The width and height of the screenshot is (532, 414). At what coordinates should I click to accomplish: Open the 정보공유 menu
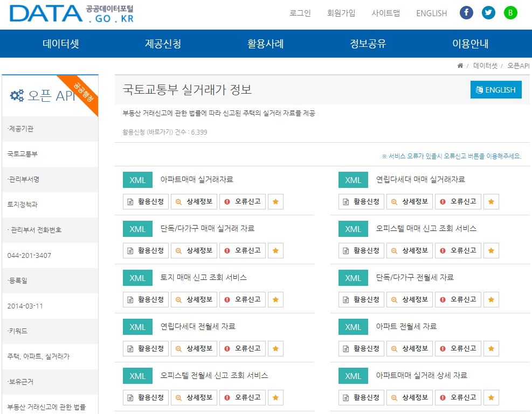(x=368, y=44)
